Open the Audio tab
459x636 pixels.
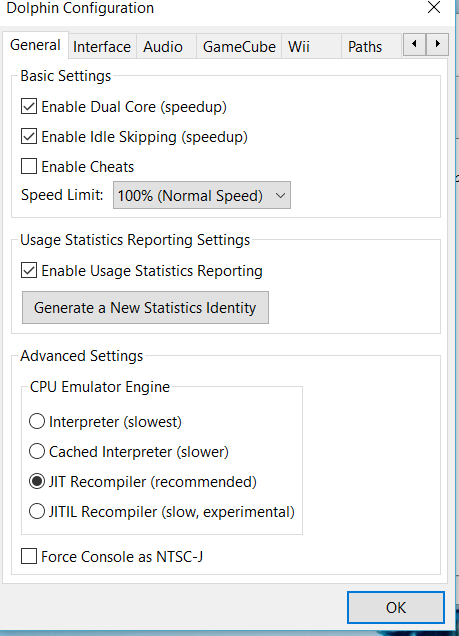(163, 47)
